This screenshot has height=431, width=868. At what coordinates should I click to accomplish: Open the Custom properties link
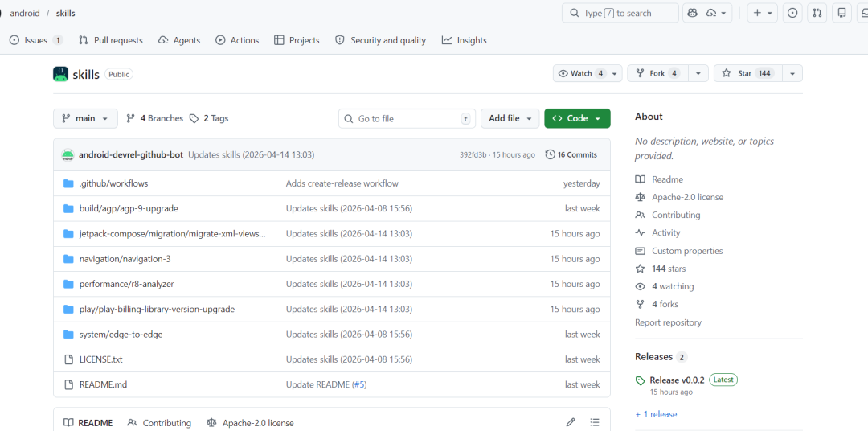click(x=678, y=251)
